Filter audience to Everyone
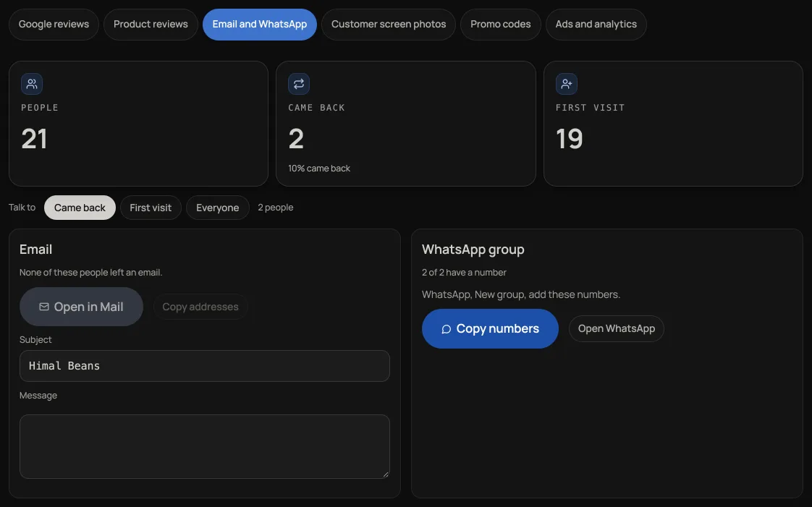 point(218,208)
